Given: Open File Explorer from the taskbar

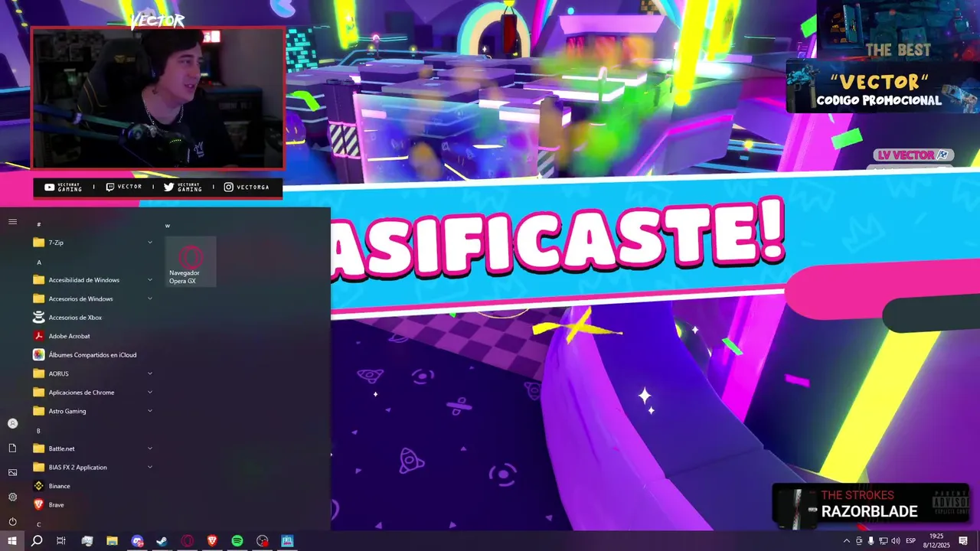Looking at the screenshot, I should pyautogui.click(x=112, y=541).
